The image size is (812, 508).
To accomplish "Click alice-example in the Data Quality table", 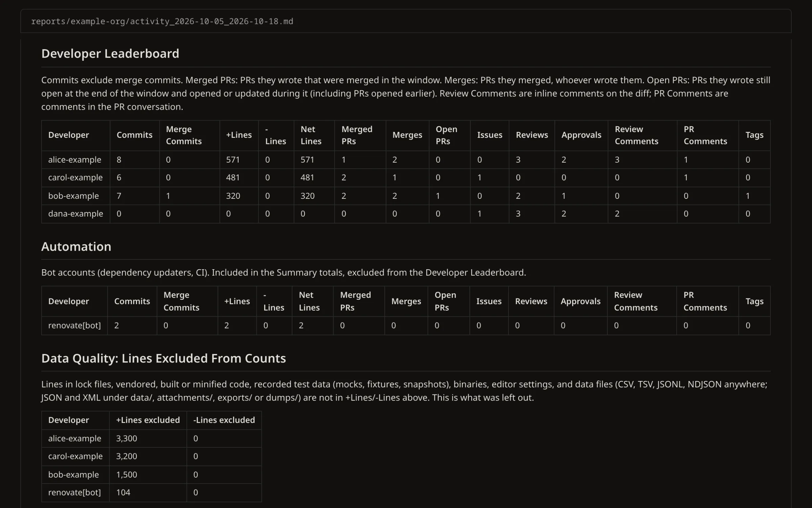I will [75, 438].
